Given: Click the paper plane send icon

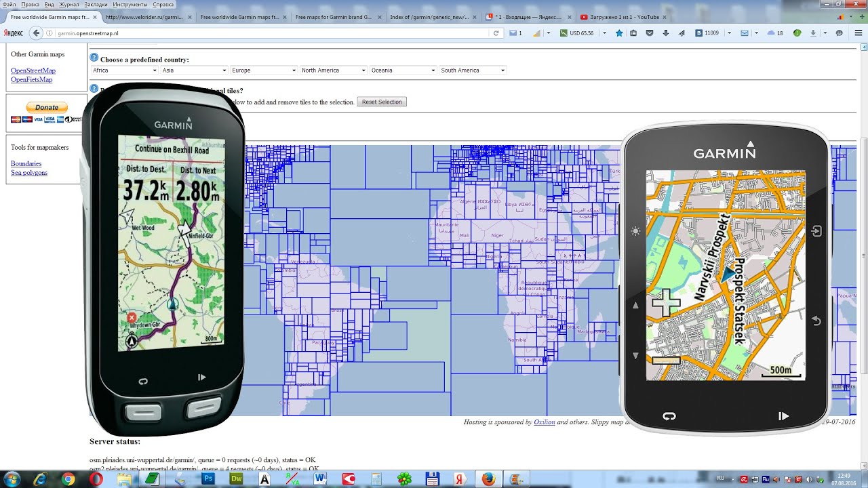Looking at the screenshot, I should (681, 33).
